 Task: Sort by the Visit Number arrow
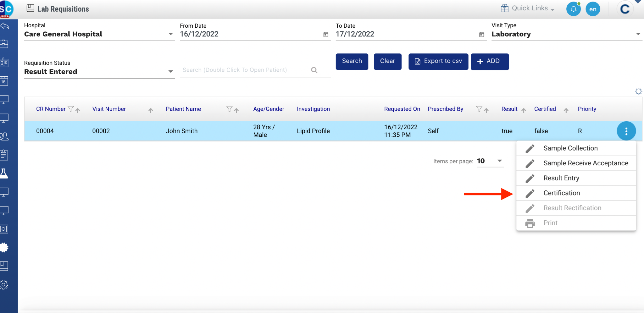click(x=151, y=110)
